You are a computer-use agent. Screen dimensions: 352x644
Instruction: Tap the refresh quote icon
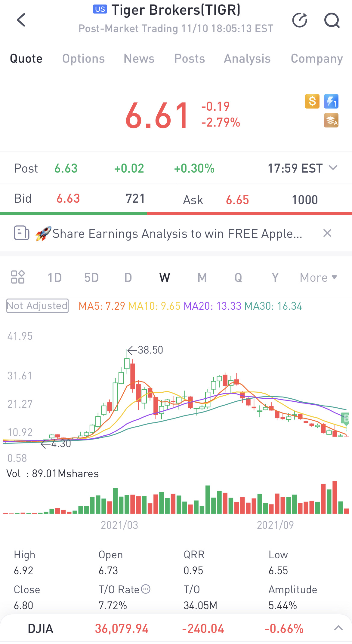[x=300, y=20]
